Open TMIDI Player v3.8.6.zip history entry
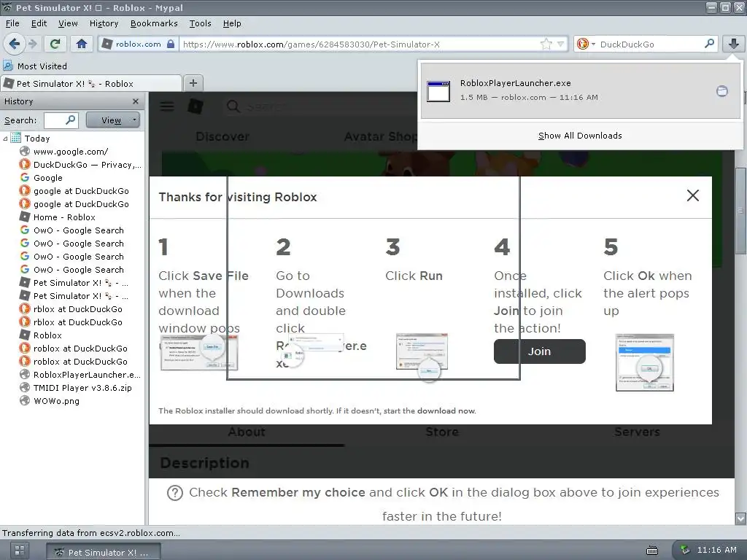Viewport: 747px width, 560px height. (x=75, y=388)
